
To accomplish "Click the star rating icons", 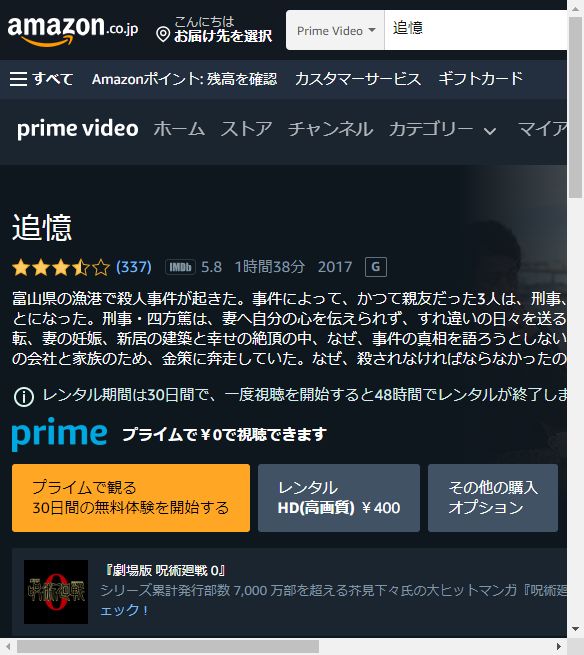I will [61, 267].
